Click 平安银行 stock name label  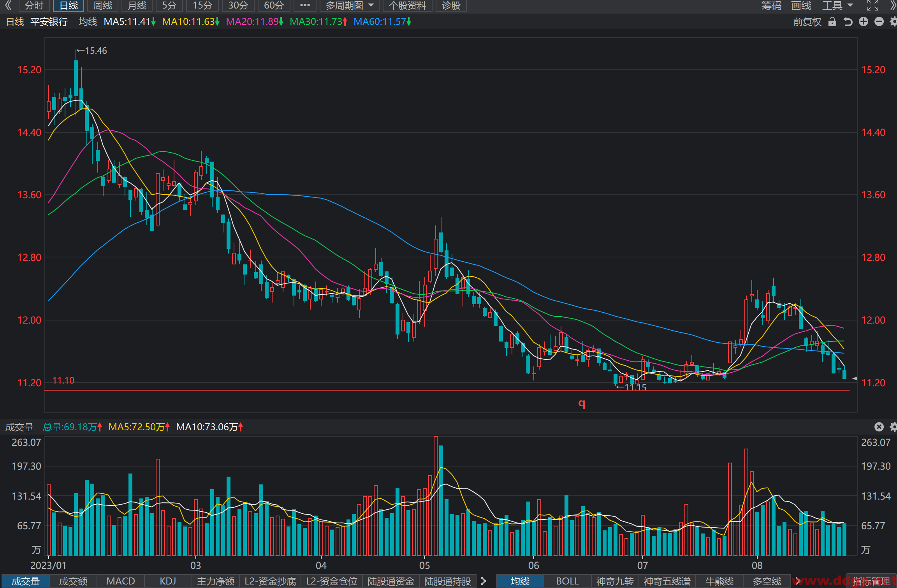pyautogui.click(x=49, y=22)
